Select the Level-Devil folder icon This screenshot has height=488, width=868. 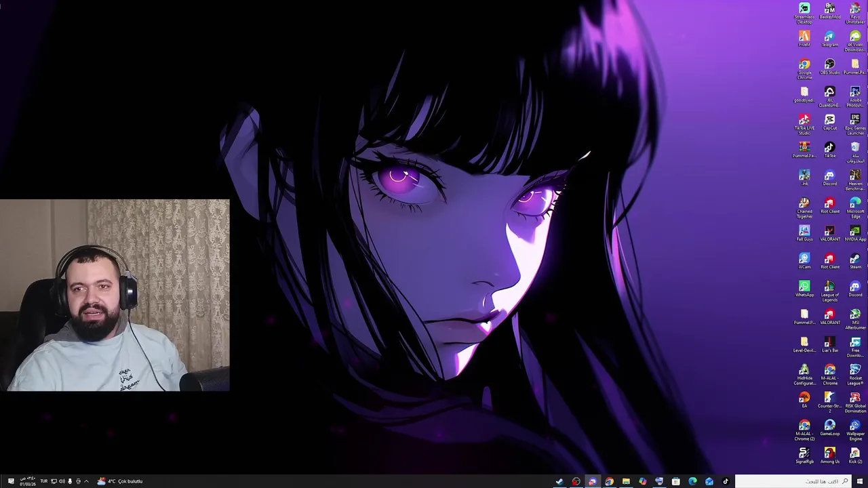pos(804,344)
